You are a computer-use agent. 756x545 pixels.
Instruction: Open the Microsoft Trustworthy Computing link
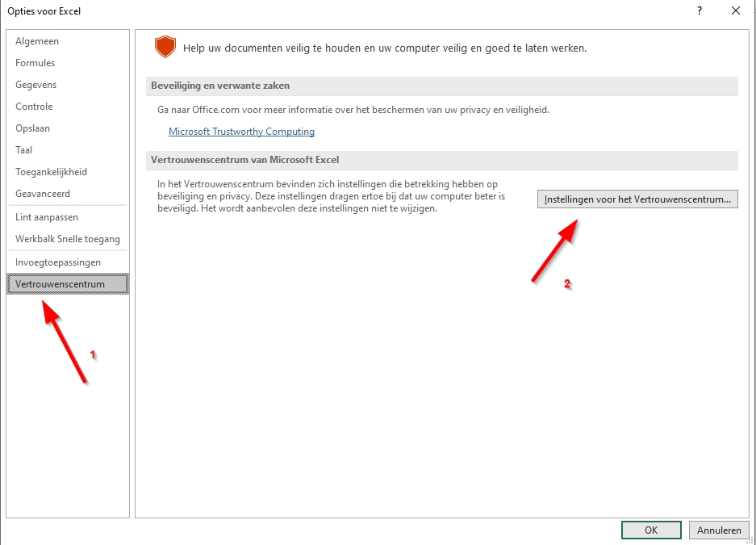(241, 132)
